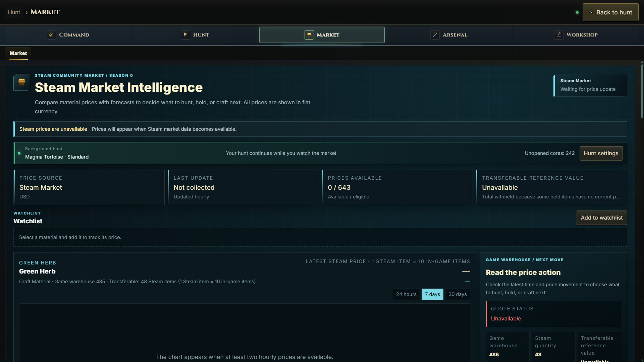The image size is (644, 362).
Task: Click the green status dot near Back to hunt
Action: pyautogui.click(x=577, y=12)
